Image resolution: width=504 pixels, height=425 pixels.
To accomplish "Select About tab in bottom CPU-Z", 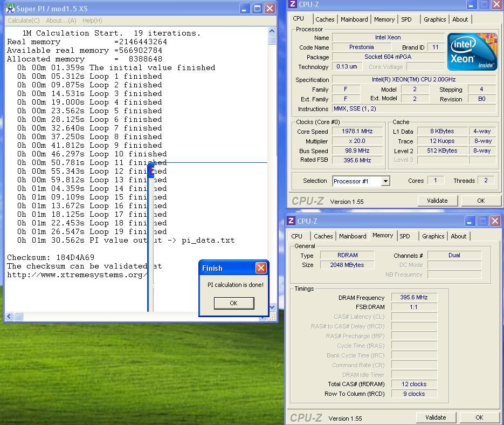I will 458,236.
